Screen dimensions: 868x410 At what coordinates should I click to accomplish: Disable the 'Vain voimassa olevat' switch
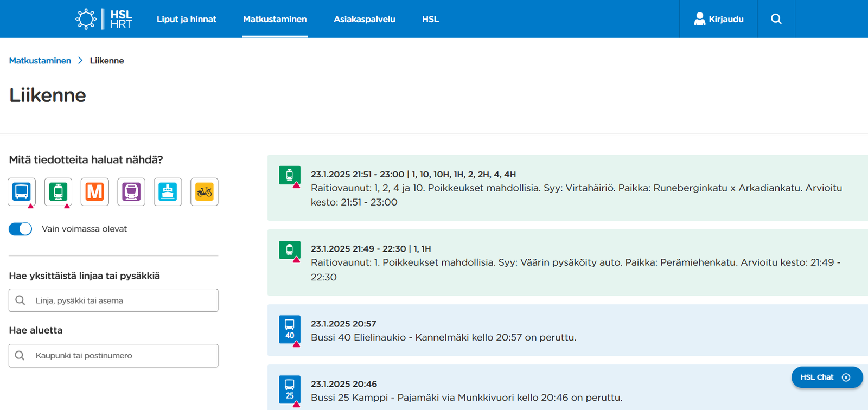point(21,229)
